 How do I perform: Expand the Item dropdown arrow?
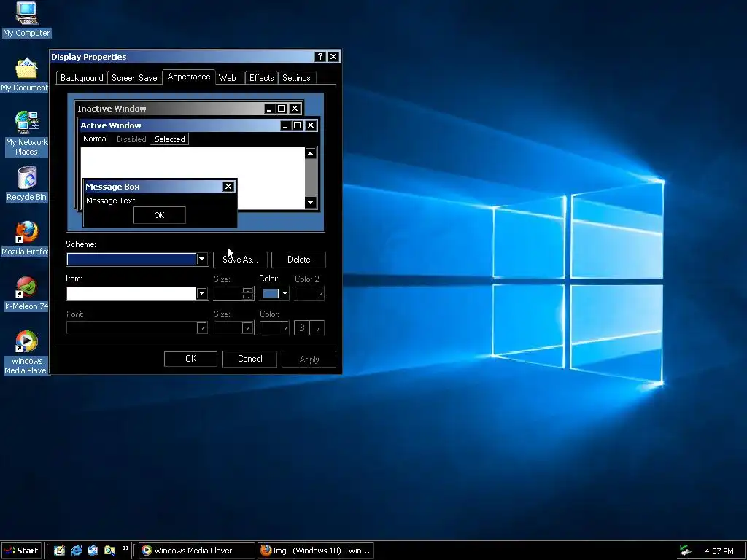202,293
